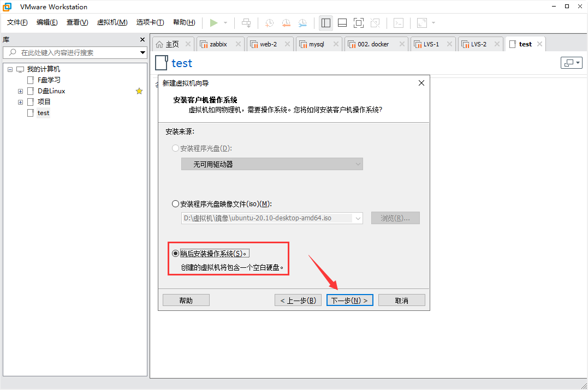
Task: Click in the library search field
Action: (75, 52)
